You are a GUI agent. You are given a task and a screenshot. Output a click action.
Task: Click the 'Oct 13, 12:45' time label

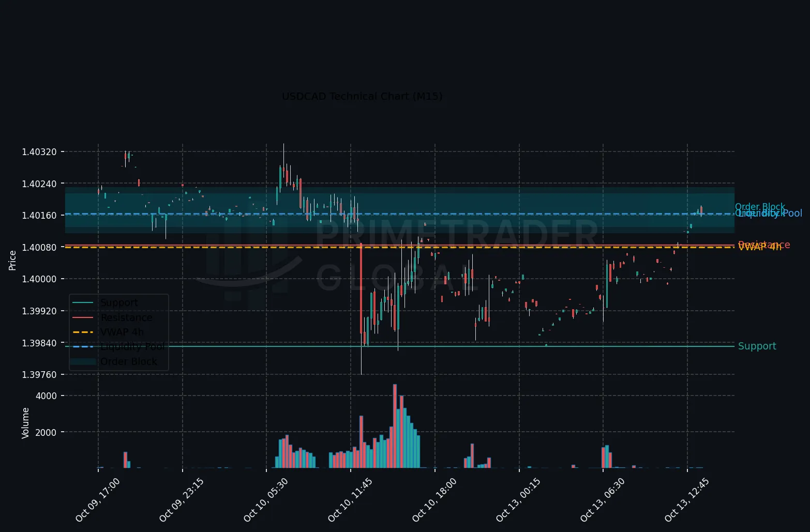point(687,500)
